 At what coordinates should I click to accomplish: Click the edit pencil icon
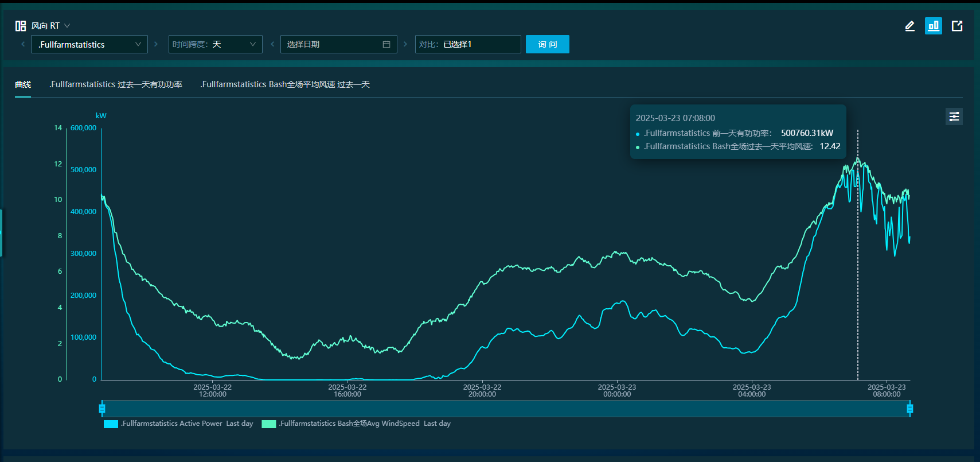click(910, 26)
